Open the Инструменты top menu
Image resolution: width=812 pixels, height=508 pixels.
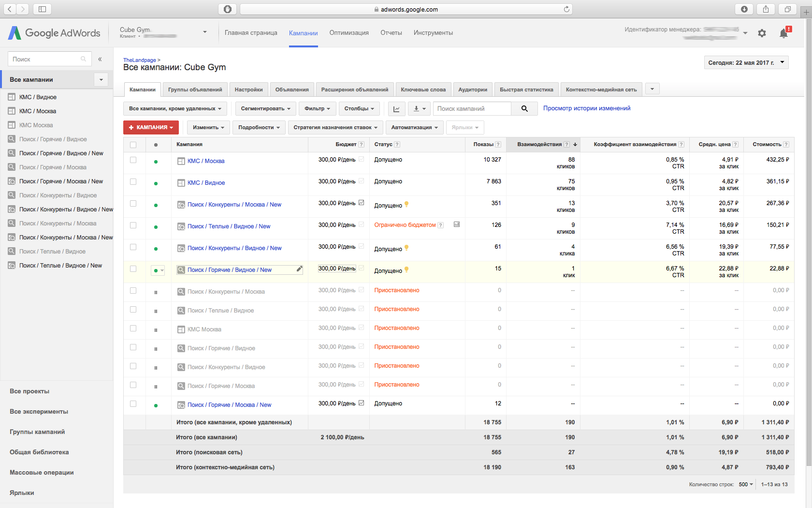coord(433,33)
